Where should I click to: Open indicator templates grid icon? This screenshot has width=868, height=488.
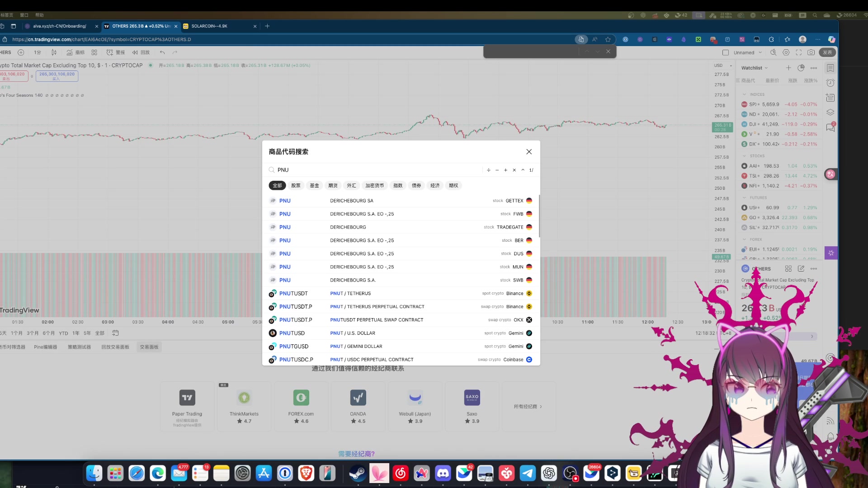tap(94, 52)
